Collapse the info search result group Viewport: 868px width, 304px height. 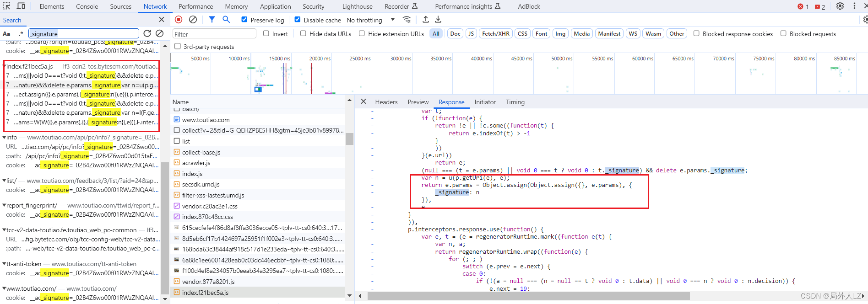pyautogui.click(x=4, y=137)
